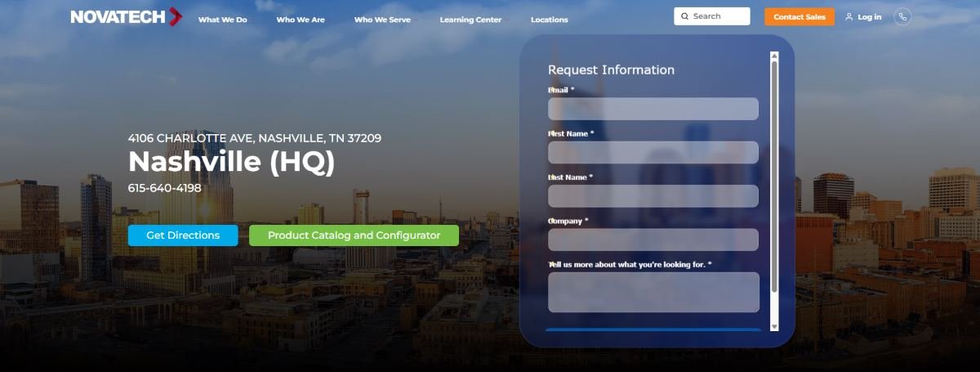
Task: Call the 615-640-4198 phone number
Action: (x=164, y=188)
